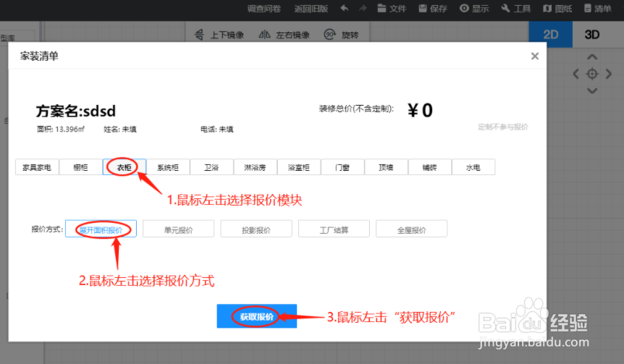Pan view right with the right chevron
624x364 pixels.
pyautogui.click(x=609, y=74)
